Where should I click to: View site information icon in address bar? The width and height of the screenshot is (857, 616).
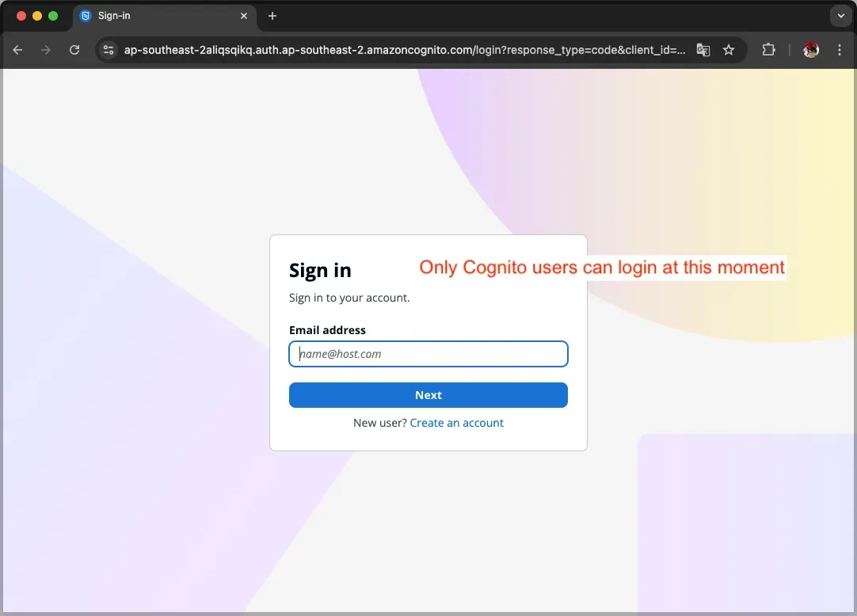click(x=109, y=50)
